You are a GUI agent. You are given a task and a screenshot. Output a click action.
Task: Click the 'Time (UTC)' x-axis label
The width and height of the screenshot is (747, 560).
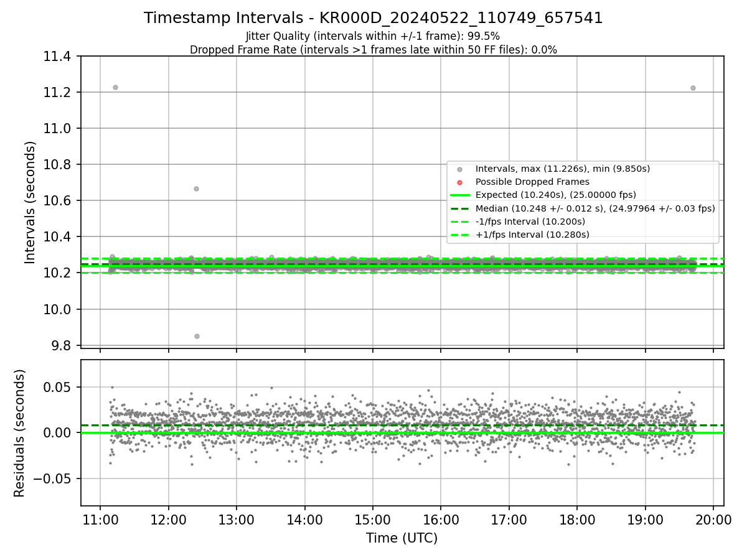tap(402, 538)
